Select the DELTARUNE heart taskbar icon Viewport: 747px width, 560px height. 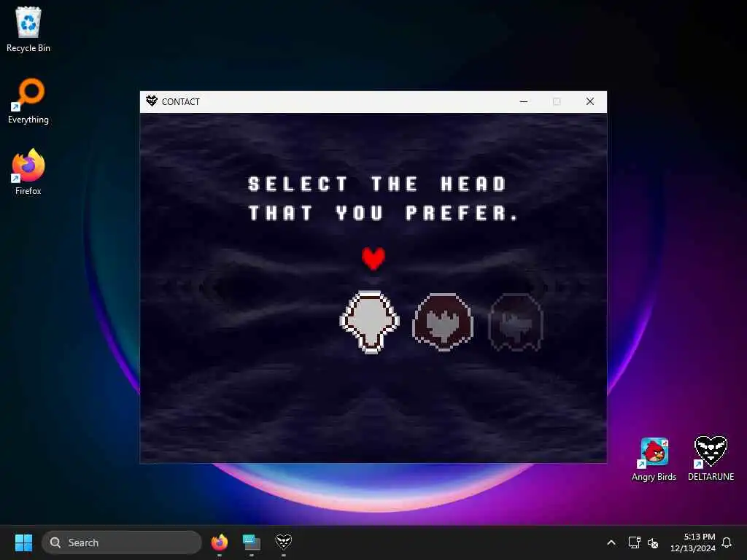[284, 542]
